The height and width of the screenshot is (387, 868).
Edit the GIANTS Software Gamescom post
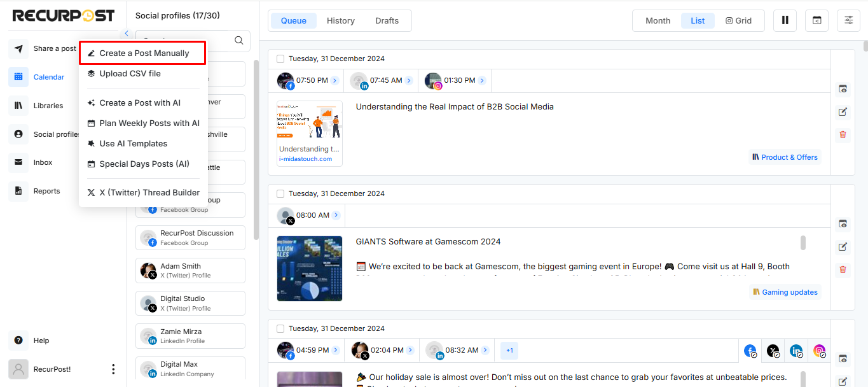(x=843, y=246)
